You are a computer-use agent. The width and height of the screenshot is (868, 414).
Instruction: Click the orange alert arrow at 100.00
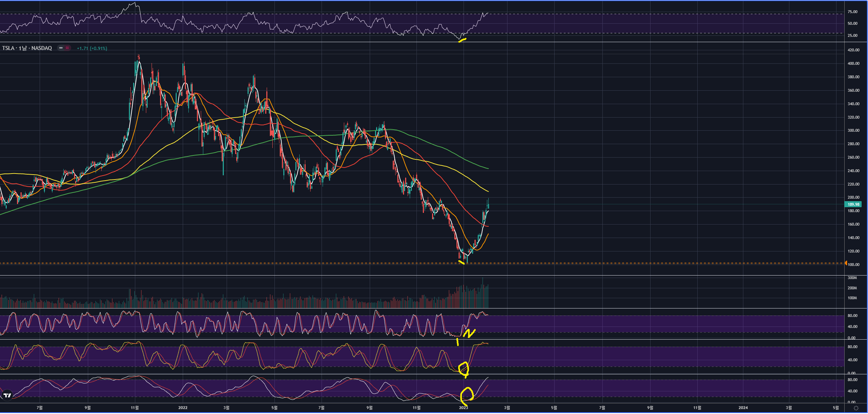click(846, 263)
